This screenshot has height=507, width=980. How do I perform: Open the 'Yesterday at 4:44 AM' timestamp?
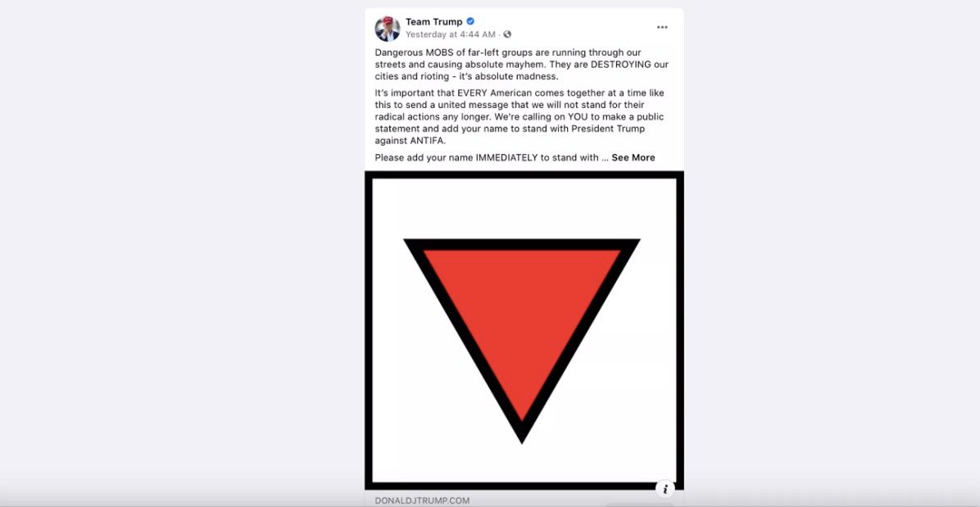(450, 34)
